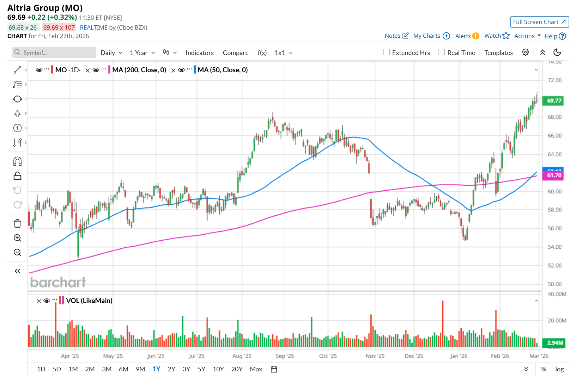Select the 6M time range
Screen dimensions: 588x377
123,369
